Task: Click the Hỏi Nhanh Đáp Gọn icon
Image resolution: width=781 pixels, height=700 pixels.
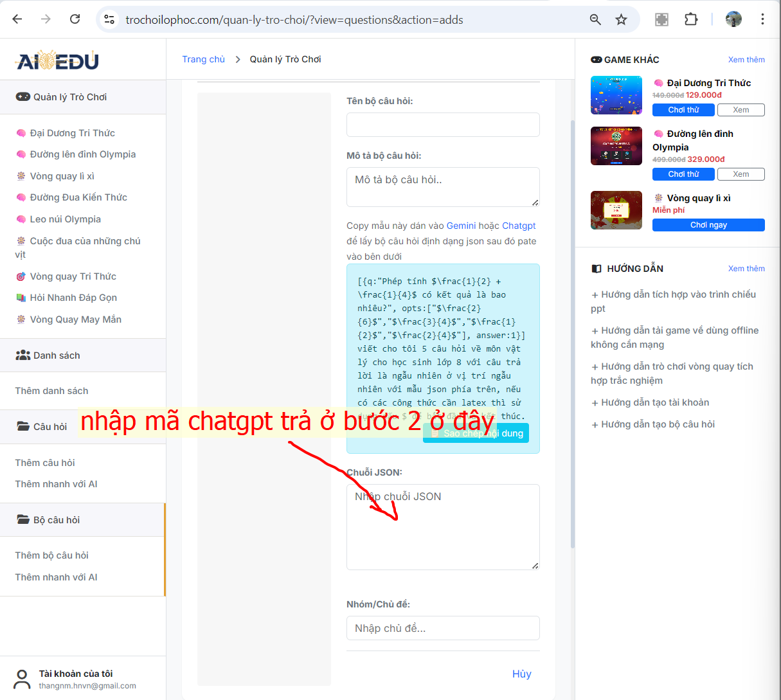Action: pos(21,298)
